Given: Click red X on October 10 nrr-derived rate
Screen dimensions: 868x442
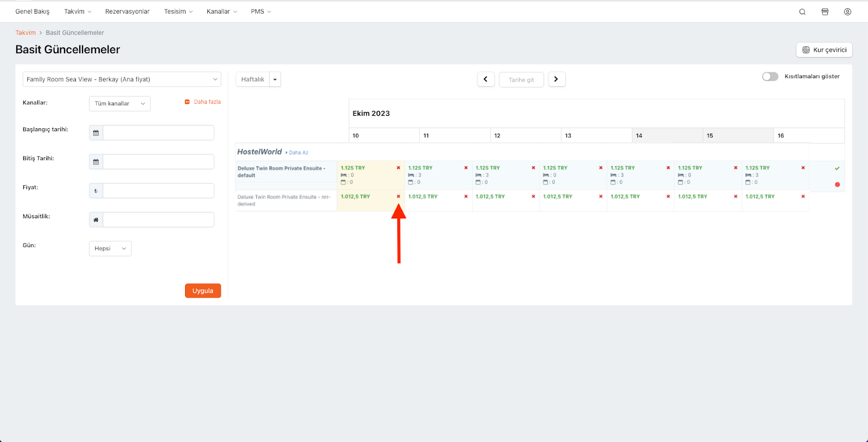Looking at the screenshot, I should (x=398, y=197).
